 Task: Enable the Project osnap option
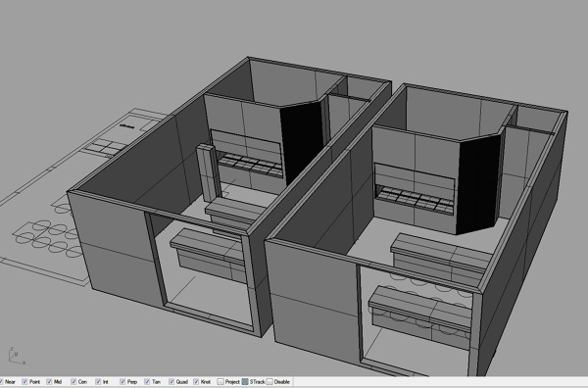220,381
